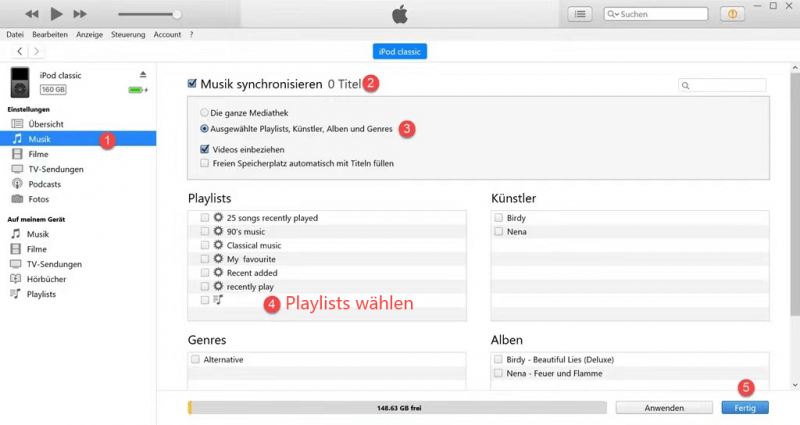Click the 160 GB capacity badge
This screenshot has height=425, width=800.
53,90
